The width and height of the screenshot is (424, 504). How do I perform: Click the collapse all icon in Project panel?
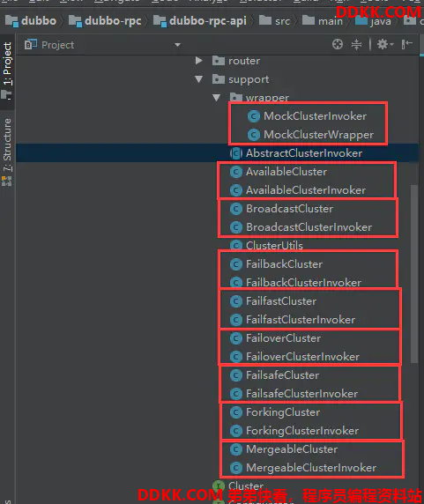click(356, 44)
